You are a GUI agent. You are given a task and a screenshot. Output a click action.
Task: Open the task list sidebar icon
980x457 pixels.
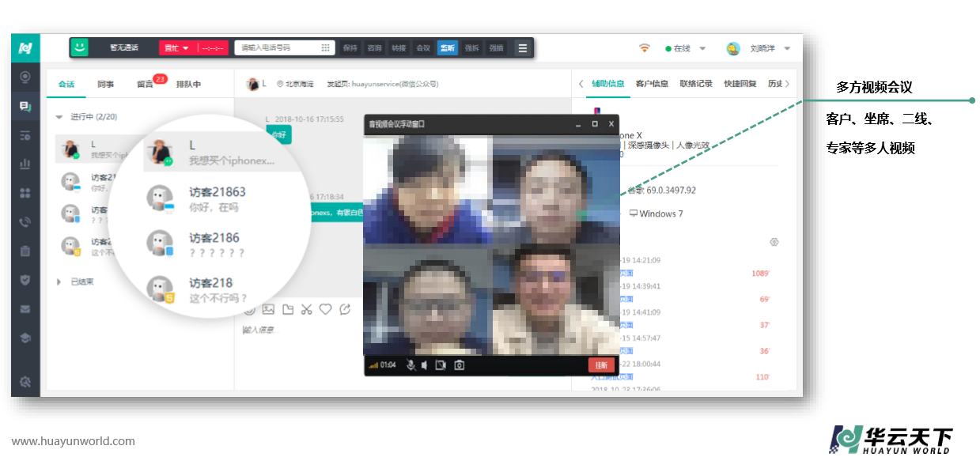pos(25,135)
